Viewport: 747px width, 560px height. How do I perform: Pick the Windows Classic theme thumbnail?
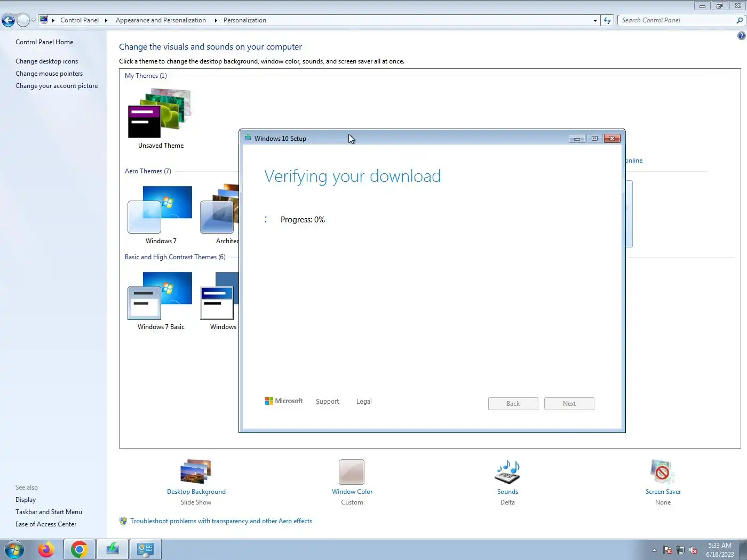pyautogui.click(x=219, y=295)
